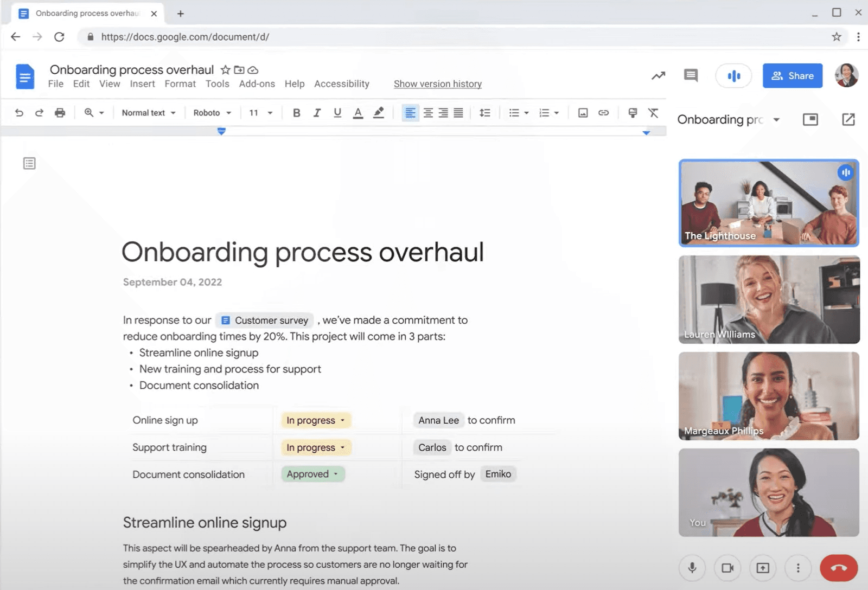Open the Customer survey chip

pyautogui.click(x=265, y=320)
